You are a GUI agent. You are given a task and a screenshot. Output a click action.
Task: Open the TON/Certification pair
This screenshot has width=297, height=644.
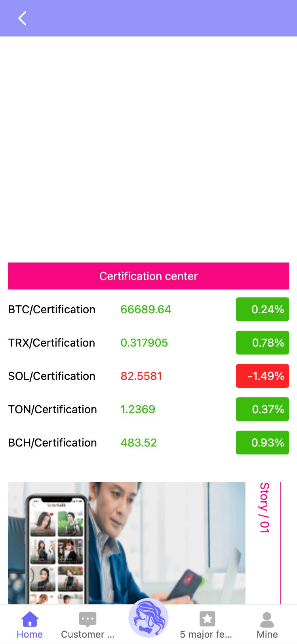coord(53,409)
